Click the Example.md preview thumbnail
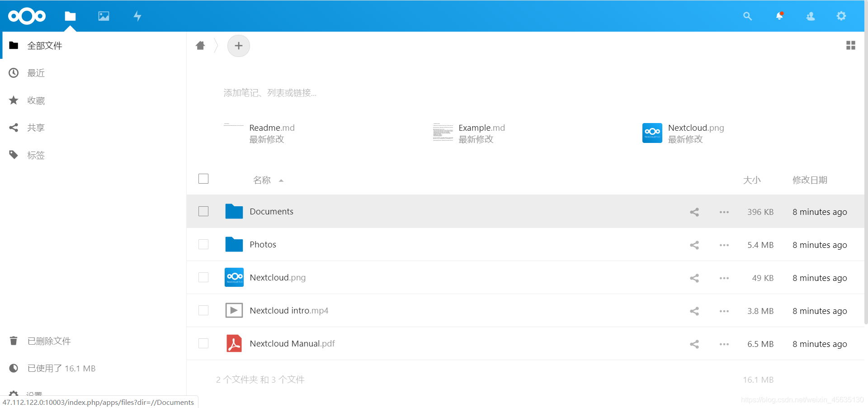The width and height of the screenshot is (868, 408). tap(443, 133)
